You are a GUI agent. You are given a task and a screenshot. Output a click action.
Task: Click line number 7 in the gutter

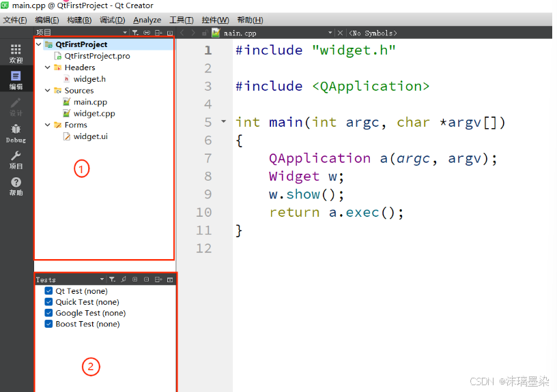(208, 158)
